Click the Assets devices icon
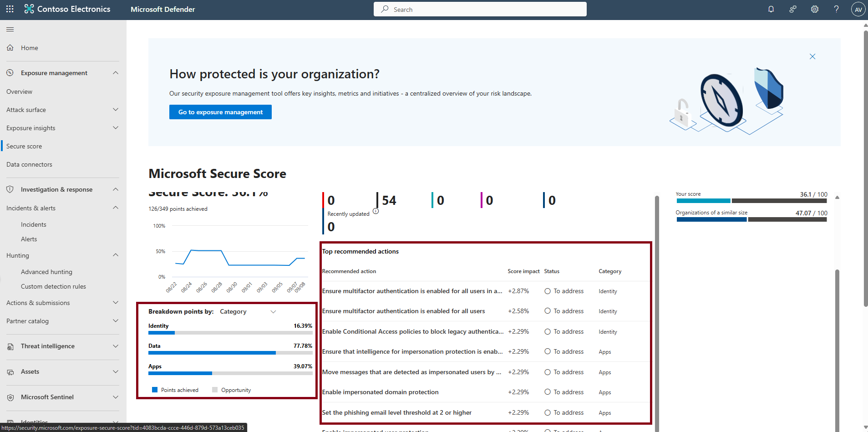The height and width of the screenshot is (432, 868). (10, 372)
